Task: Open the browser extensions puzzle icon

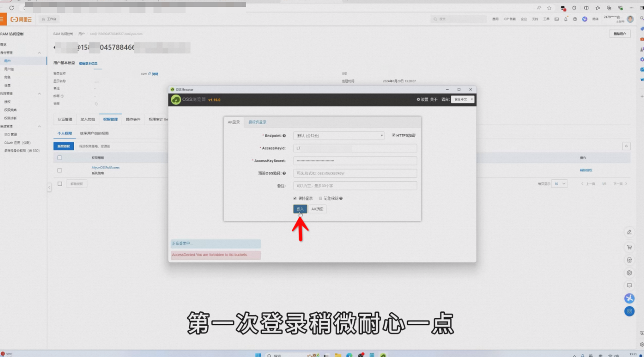Action: tap(574, 8)
